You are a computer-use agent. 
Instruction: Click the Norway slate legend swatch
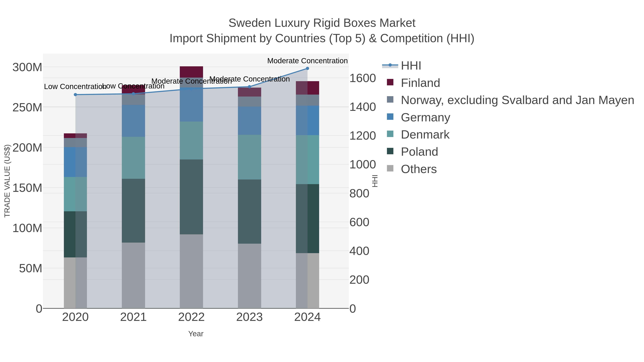pyautogui.click(x=390, y=99)
